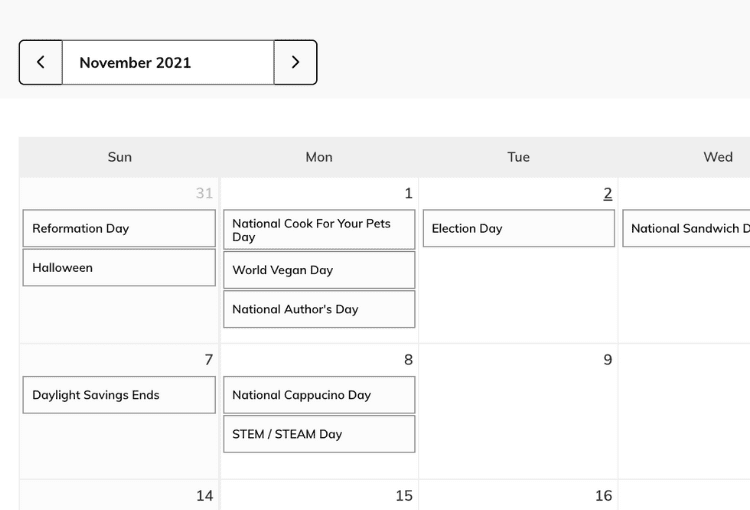Open the November 2021 month selector

click(168, 62)
